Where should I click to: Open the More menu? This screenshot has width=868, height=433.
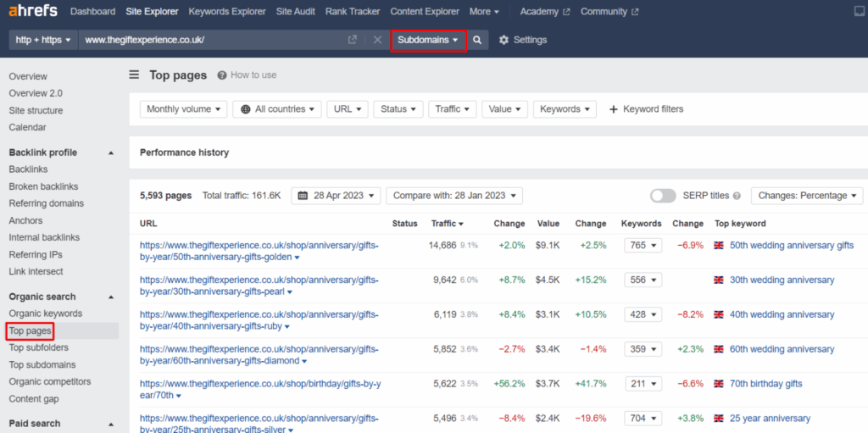click(484, 11)
